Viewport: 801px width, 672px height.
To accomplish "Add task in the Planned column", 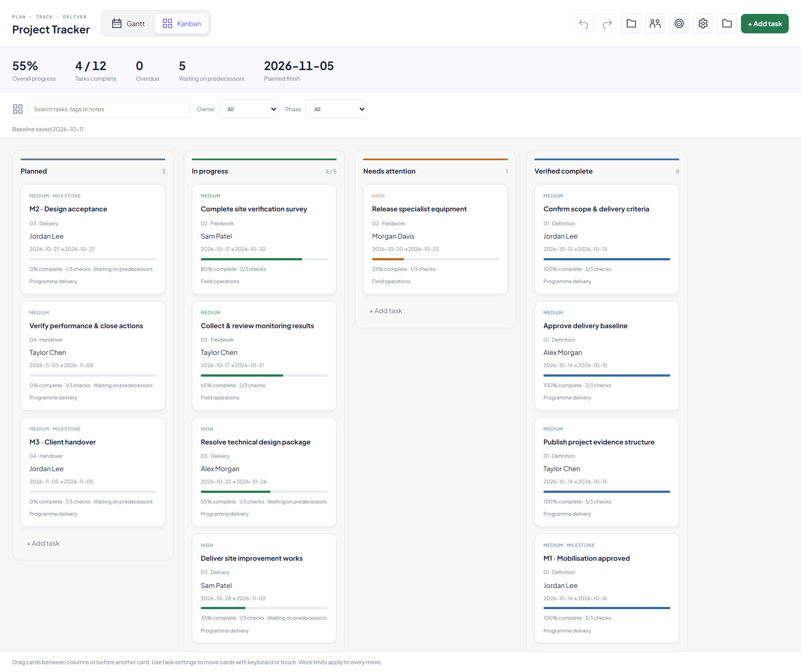I will [43, 543].
